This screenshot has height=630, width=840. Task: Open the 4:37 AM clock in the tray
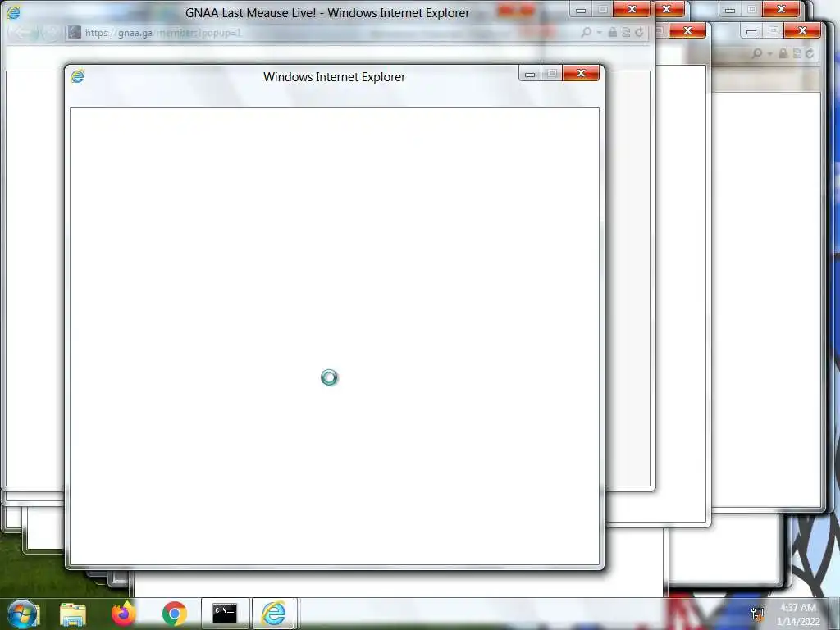coord(798,614)
